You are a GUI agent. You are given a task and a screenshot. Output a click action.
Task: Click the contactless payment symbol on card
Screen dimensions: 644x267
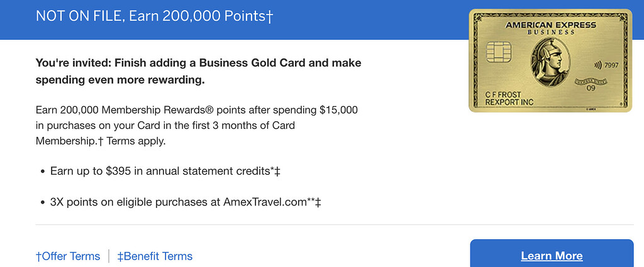tap(596, 65)
